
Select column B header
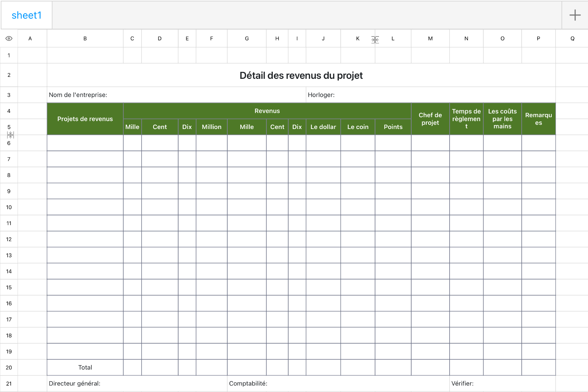coord(85,38)
